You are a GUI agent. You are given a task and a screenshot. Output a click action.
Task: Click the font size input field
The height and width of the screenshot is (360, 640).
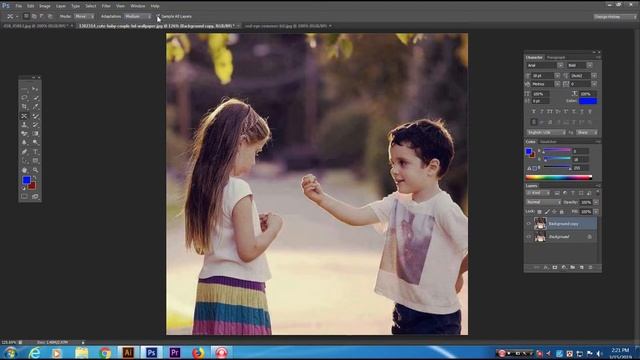(x=543, y=76)
